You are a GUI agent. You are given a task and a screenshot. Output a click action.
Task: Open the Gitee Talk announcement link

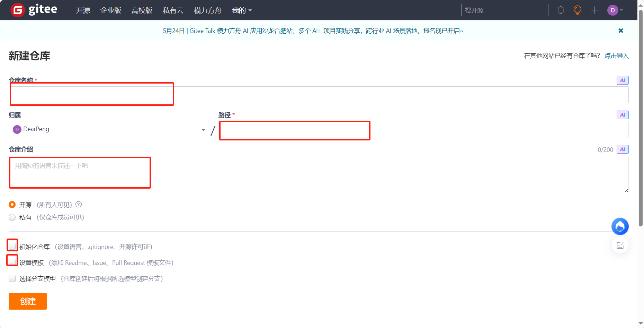pyautogui.click(x=313, y=31)
